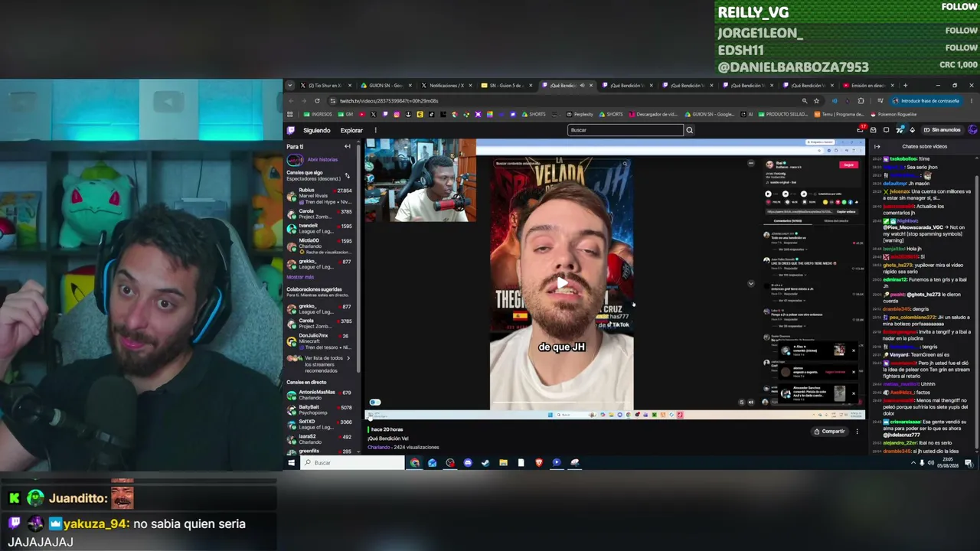Switch to the Tío Shur en X tab
Viewport: 980px width, 551px height.
(326, 86)
